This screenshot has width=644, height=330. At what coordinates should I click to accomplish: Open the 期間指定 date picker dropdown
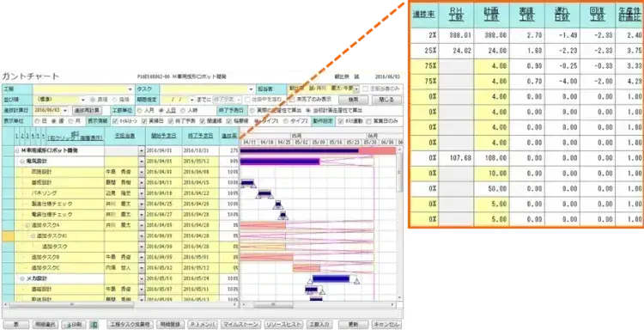point(191,100)
